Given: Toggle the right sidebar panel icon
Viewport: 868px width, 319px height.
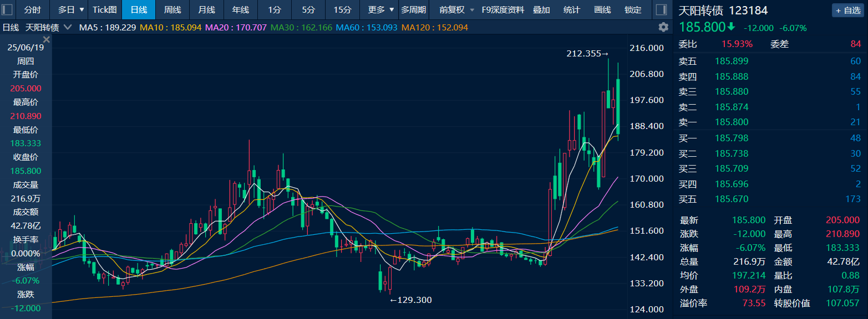Looking at the screenshot, I should (x=660, y=10).
